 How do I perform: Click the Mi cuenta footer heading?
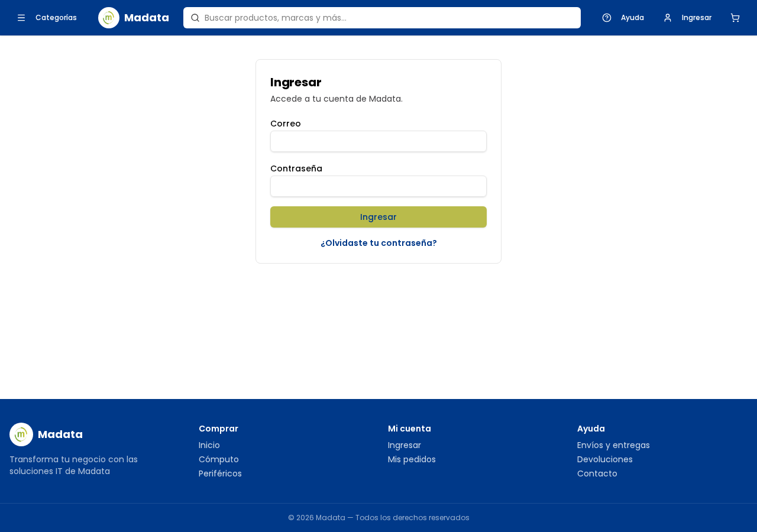point(409,429)
